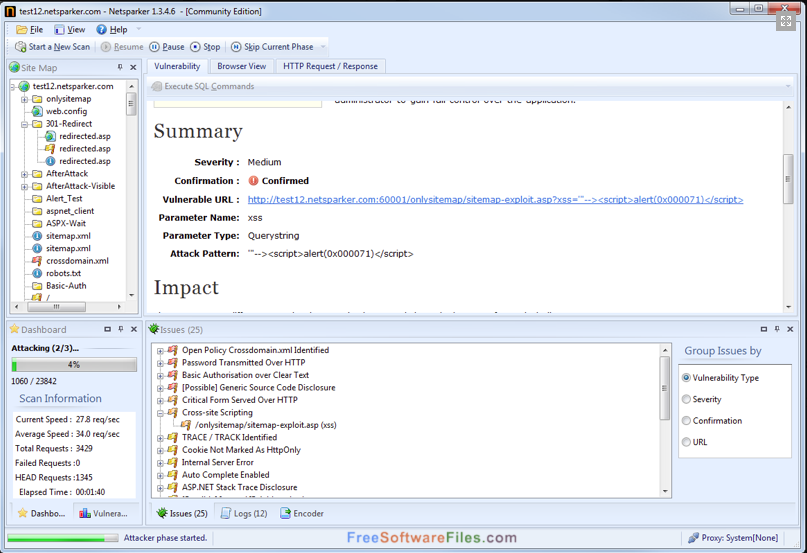Image resolution: width=807 pixels, height=553 pixels.
Task: Select the flagged crossdomain.xml icon
Action: point(37,261)
